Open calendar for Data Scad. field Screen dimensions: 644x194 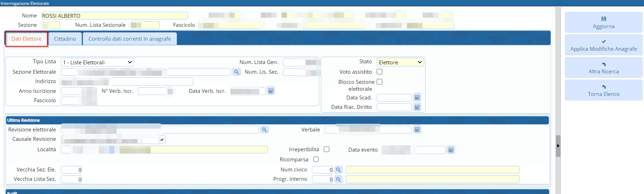tap(417, 98)
